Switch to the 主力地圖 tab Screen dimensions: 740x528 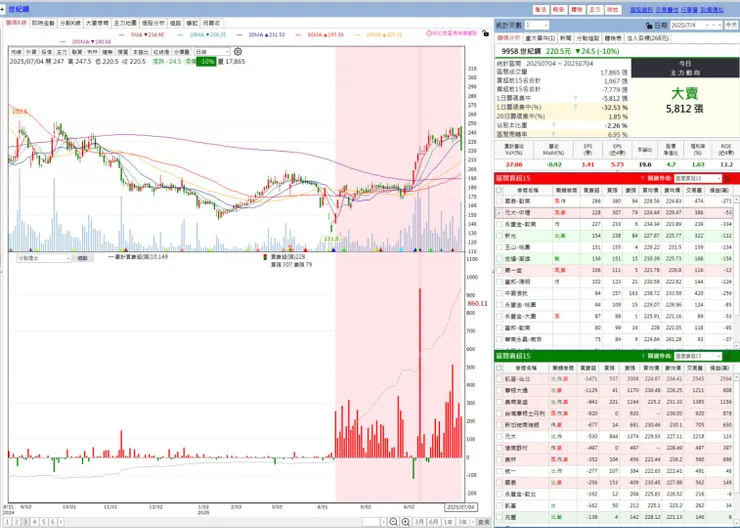tap(125, 23)
